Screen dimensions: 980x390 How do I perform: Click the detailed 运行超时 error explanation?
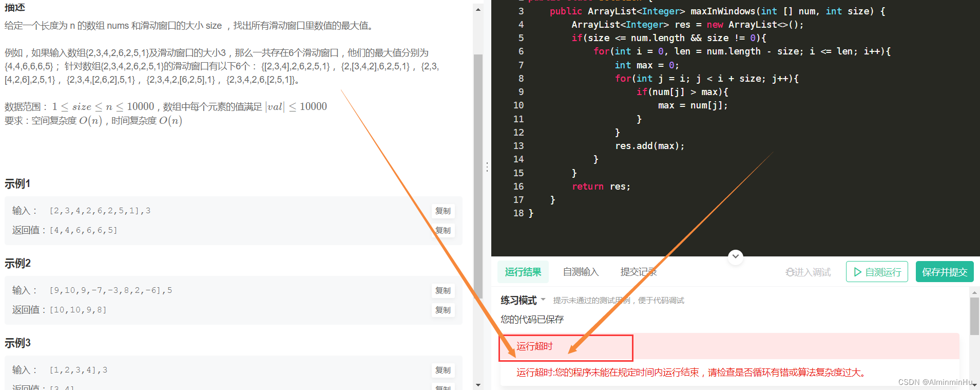click(692, 373)
